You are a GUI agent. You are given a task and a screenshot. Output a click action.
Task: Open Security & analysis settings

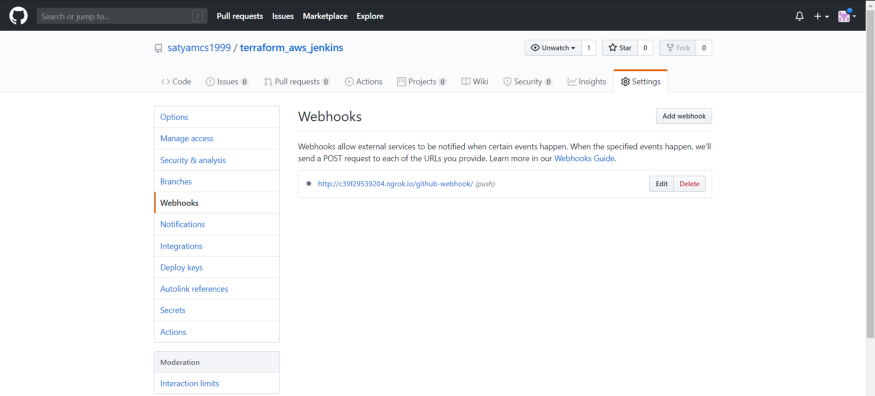click(217, 160)
